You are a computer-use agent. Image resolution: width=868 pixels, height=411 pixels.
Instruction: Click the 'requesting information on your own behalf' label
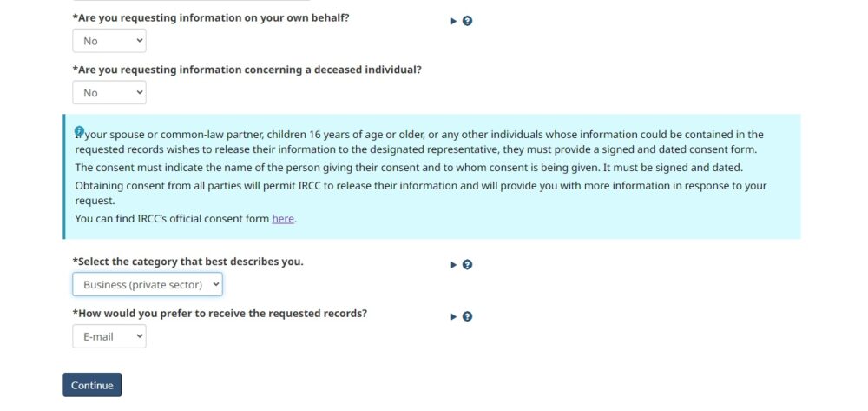[211, 17]
